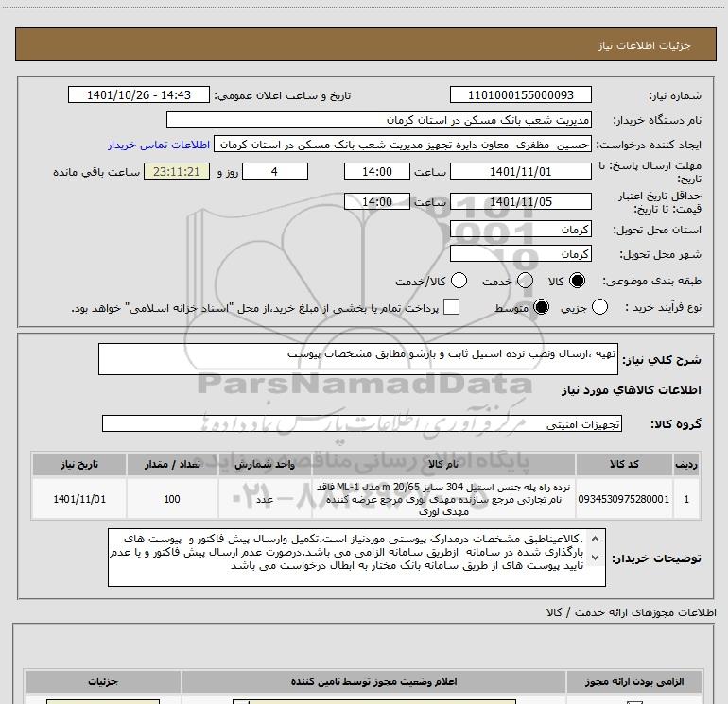The width and height of the screenshot is (728, 704).
Task: Select the کالا category radio button
Action: click(x=577, y=281)
